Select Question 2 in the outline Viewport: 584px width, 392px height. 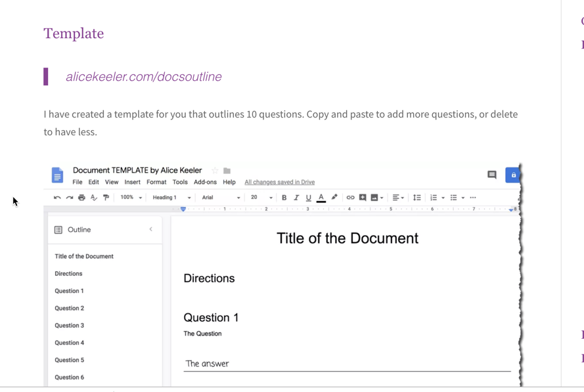[x=69, y=308]
